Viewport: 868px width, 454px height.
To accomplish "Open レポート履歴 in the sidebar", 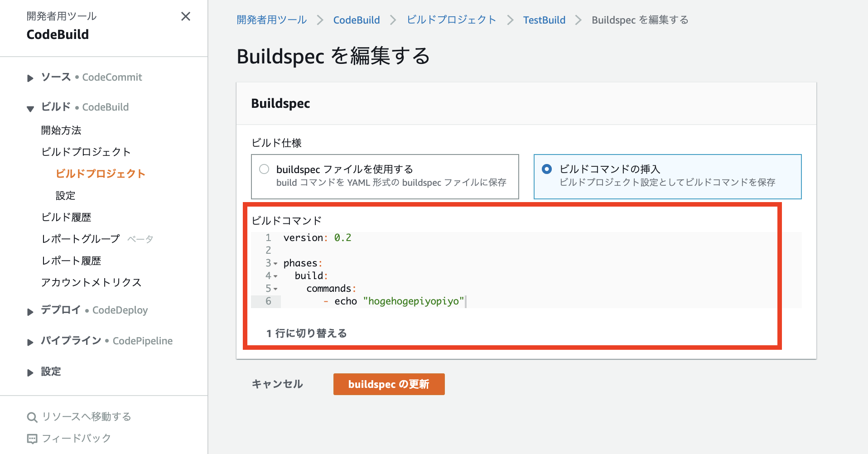I will click(x=71, y=261).
